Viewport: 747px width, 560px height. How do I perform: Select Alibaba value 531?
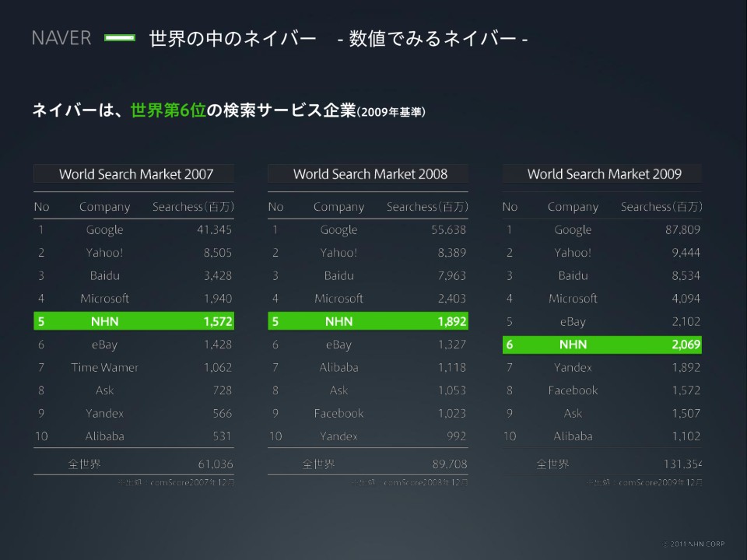[222, 436]
